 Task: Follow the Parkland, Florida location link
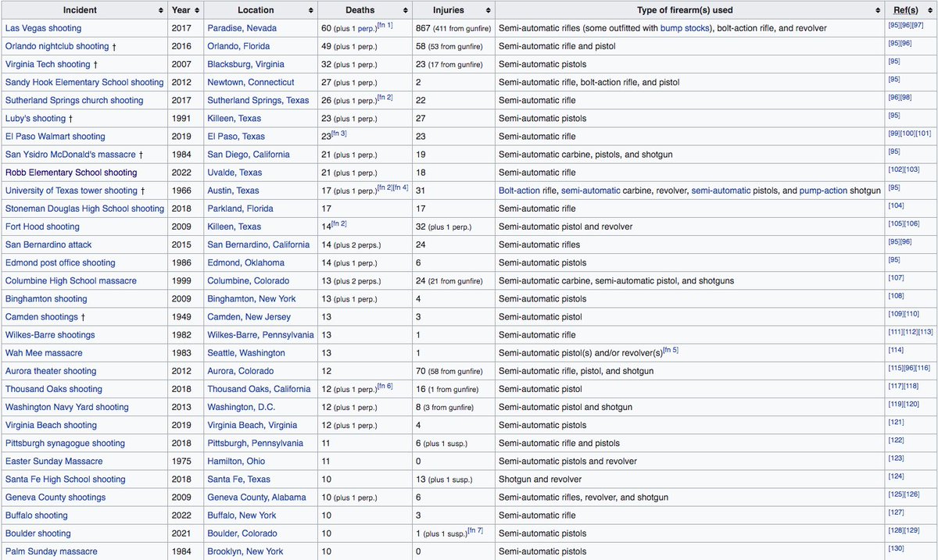click(x=239, y=209)
